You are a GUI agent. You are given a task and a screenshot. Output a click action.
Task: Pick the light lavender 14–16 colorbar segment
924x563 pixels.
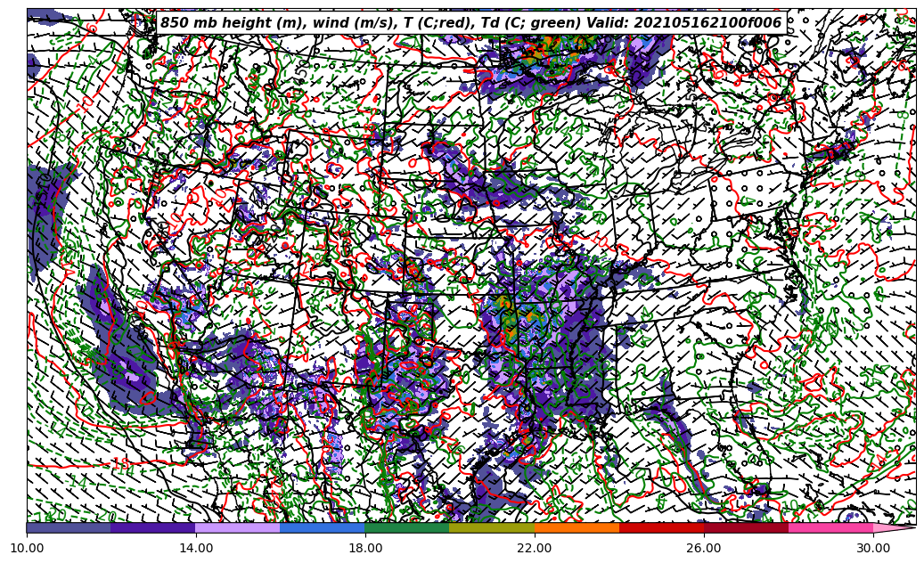238,527
